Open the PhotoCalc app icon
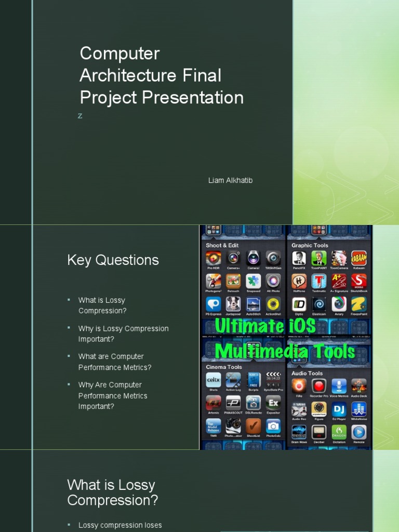The image size is (399, 532). [x=273, y=426]
